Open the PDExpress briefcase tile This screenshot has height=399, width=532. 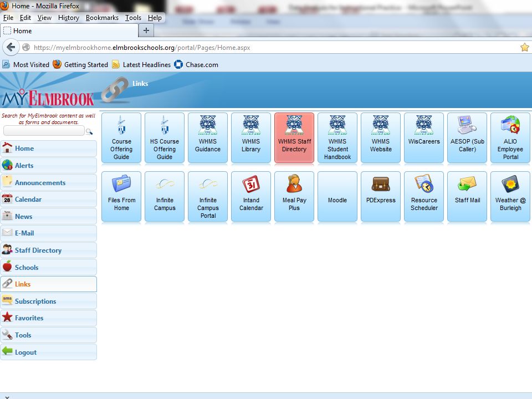pyautogui.click(x=381, y=196)
